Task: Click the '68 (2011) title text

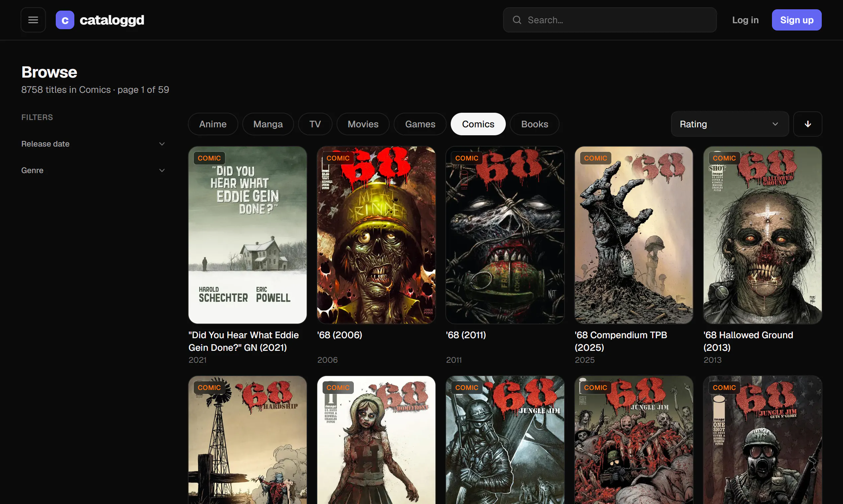Action: pyautogui.click(x=466, y=335)
